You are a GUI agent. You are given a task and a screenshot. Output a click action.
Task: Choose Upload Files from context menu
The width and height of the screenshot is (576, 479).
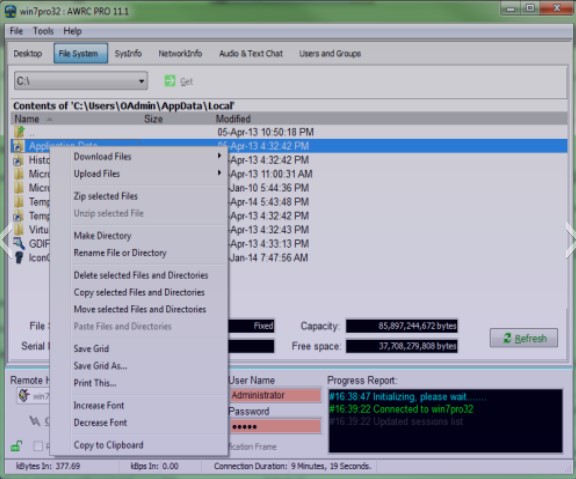click(x=97, y=174)
